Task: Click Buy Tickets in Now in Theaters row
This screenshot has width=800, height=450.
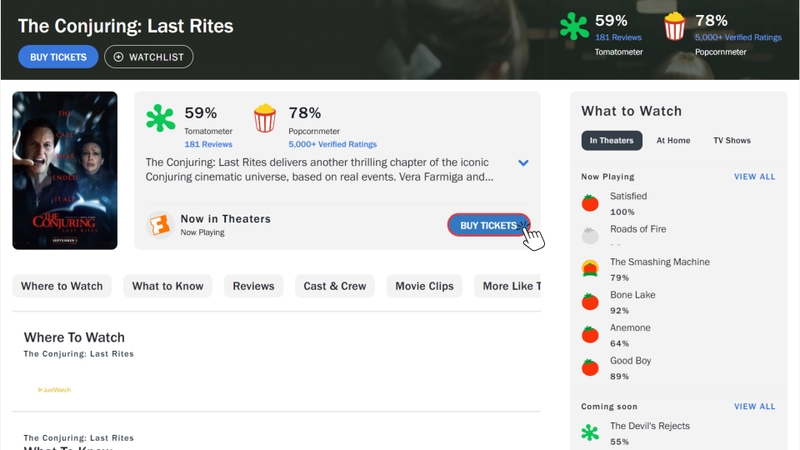Action: (488, 225)
